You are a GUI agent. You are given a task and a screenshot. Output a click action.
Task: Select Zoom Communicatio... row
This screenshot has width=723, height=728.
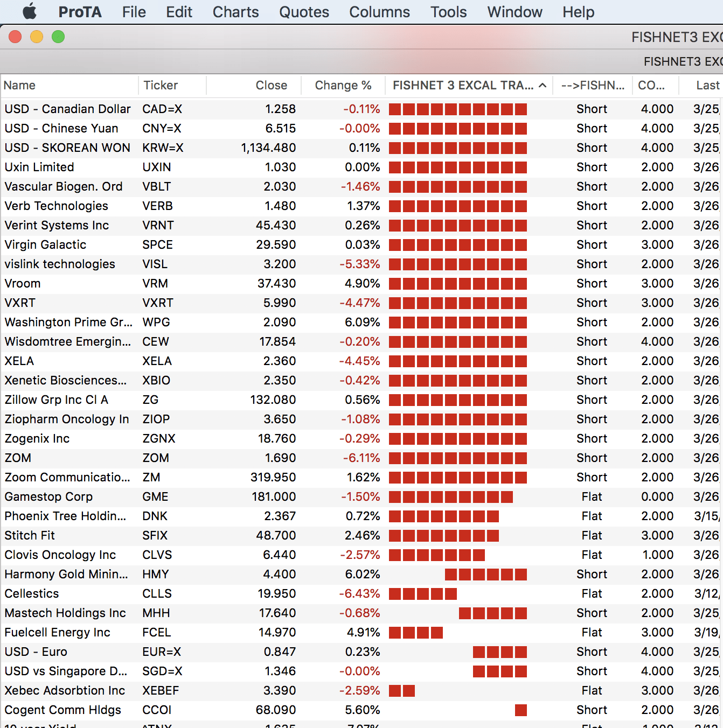tap(361, 477)
